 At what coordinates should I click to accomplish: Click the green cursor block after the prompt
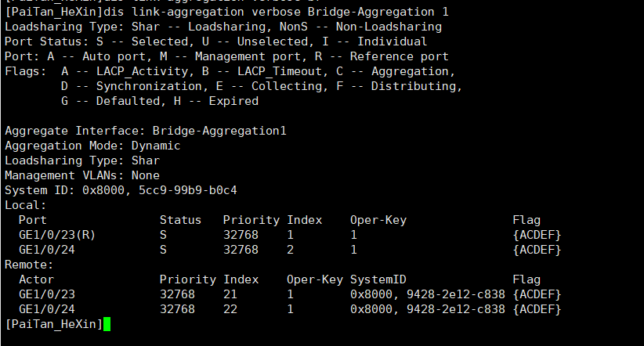coord(107,323)
